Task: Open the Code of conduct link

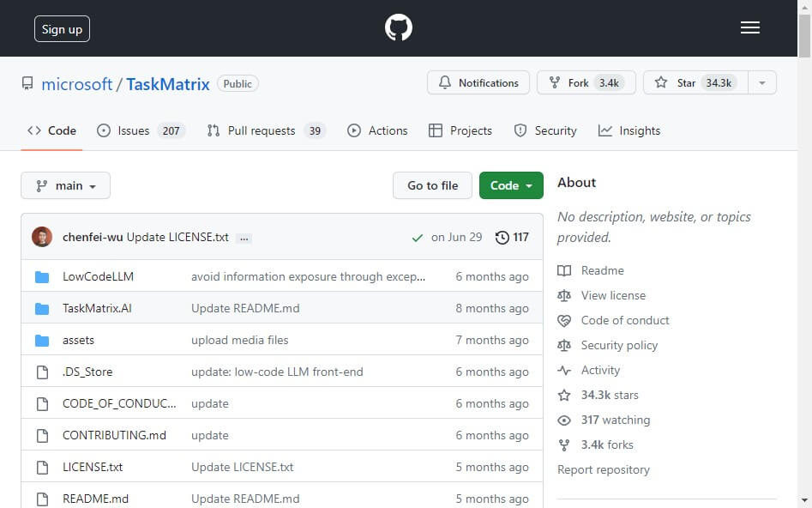Action: (625, 320)
